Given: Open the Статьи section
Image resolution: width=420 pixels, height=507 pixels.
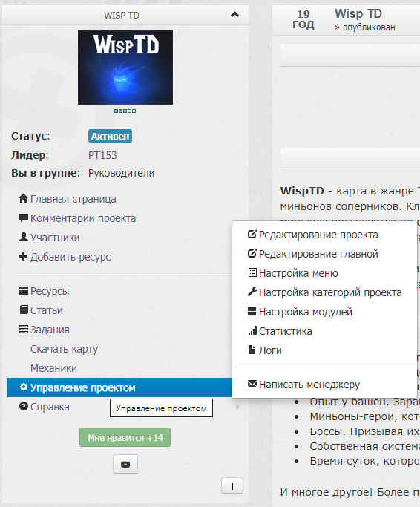Looking at the screenshot, I should (47, 310).
